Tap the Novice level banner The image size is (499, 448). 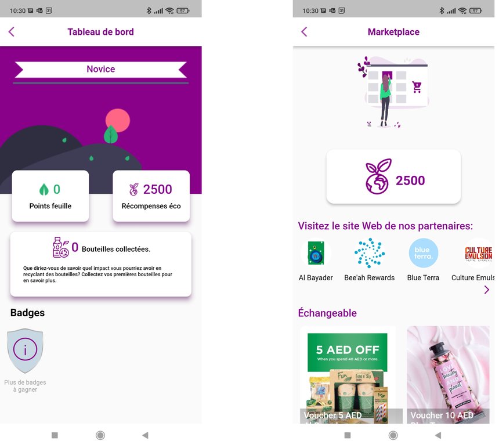[x=101, y=70]
